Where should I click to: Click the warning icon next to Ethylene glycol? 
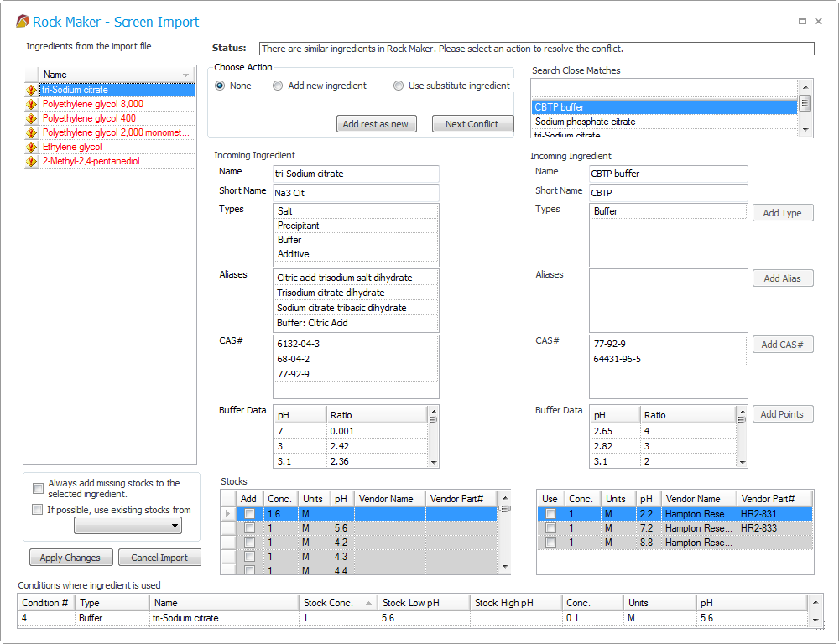point(31,147)
